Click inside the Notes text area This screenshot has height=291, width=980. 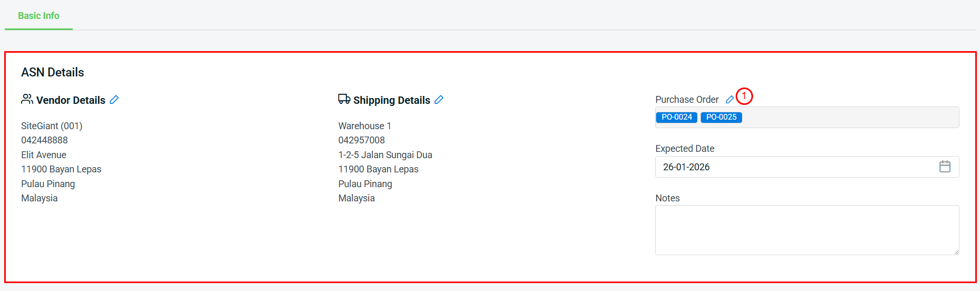coord(806,230)
